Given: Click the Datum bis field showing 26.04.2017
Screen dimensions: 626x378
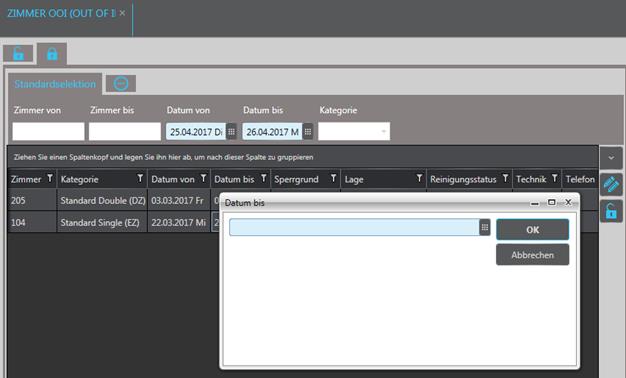Looking at the screenshot, I should tap(272, 132).
